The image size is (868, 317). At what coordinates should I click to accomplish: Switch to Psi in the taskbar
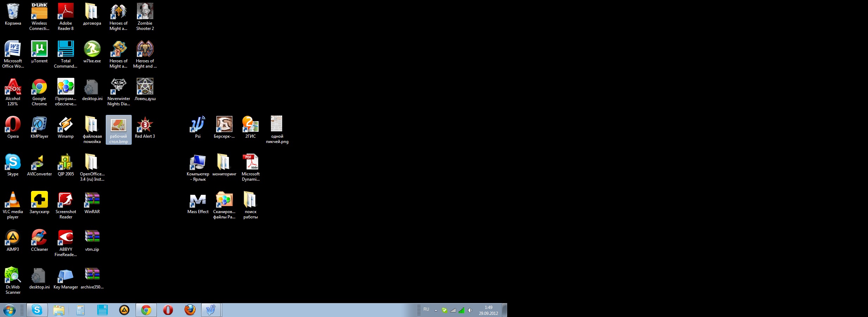(x=211, y=310)
